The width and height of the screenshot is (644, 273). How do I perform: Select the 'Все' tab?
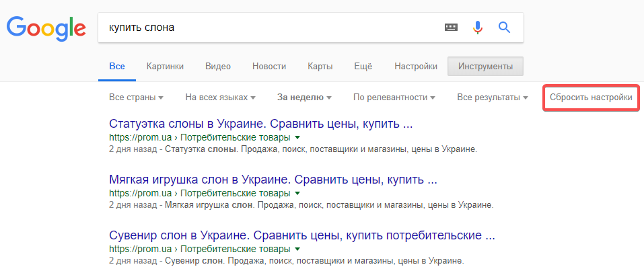(x=117, y=67)
